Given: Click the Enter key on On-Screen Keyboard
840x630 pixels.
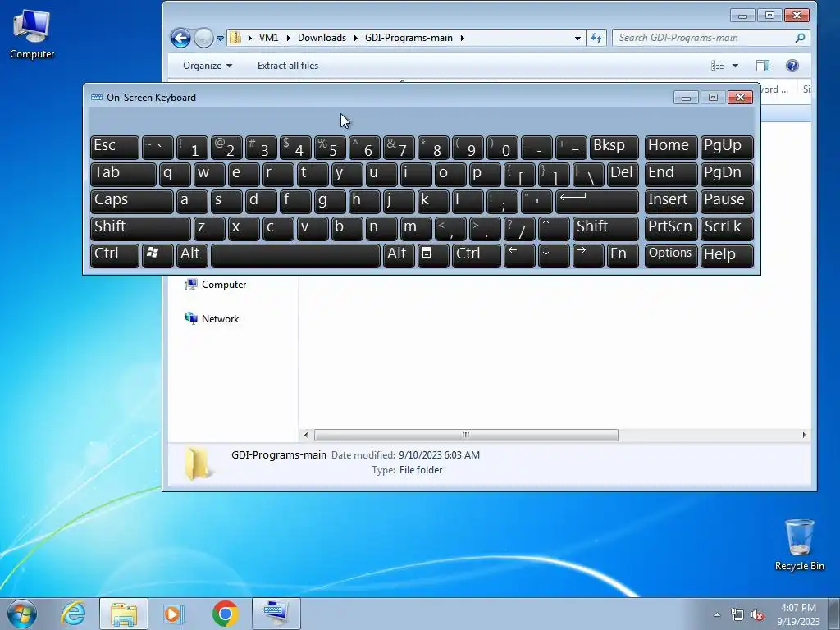Looking at the screenshot, I should pyautogui.click(x=597, y=202).
